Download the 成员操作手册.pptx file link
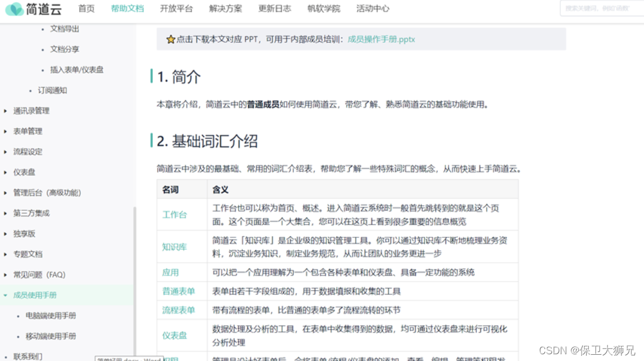 pos(381,39)
